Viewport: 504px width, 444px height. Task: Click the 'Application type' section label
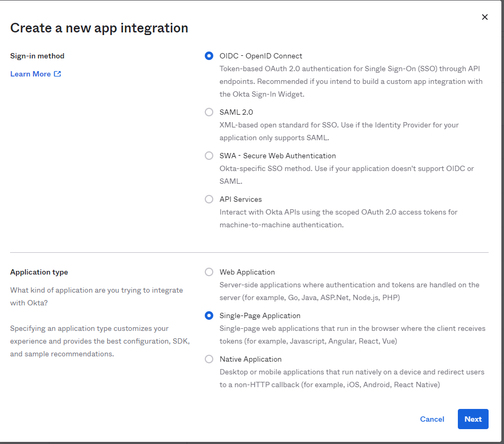click(x=39, y=271)
